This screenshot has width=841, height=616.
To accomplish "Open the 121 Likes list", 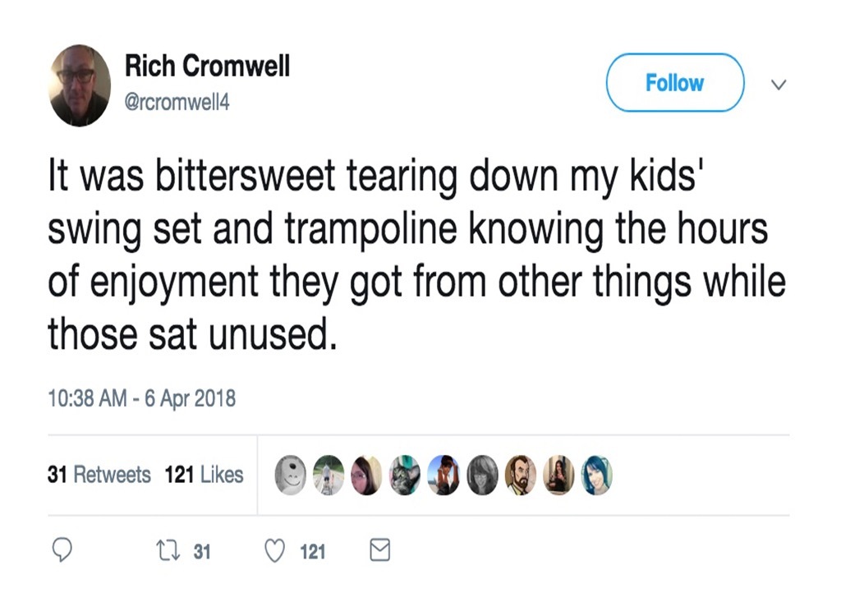I will [x=204, y=475].
